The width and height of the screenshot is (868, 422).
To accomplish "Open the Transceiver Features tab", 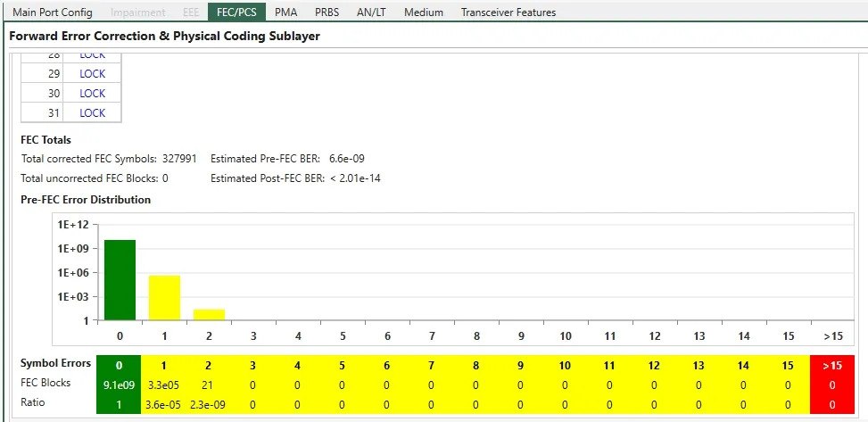I will 508,12.
